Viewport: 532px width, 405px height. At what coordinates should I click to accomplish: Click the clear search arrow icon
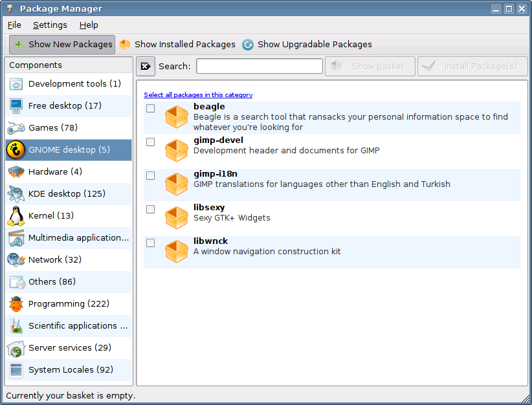[x=146, y=66]
